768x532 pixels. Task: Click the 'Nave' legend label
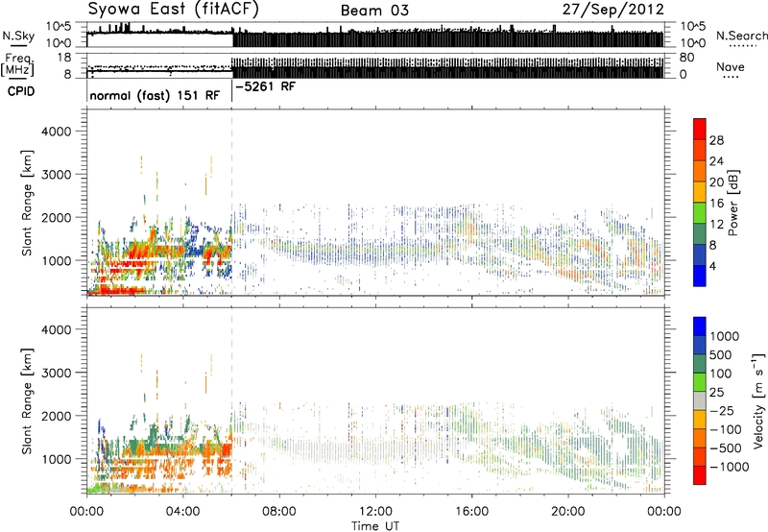pyautogui.click(x=731, y=66)
